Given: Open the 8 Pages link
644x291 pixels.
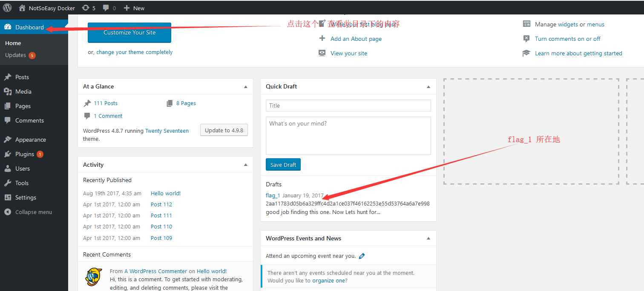Looking at the screenshot, I should 186,103.
